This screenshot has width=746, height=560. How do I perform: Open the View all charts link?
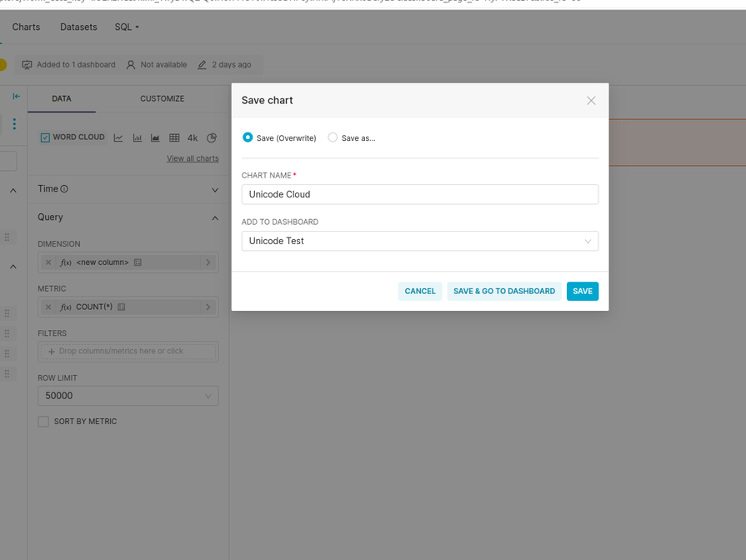pos(193,158)
